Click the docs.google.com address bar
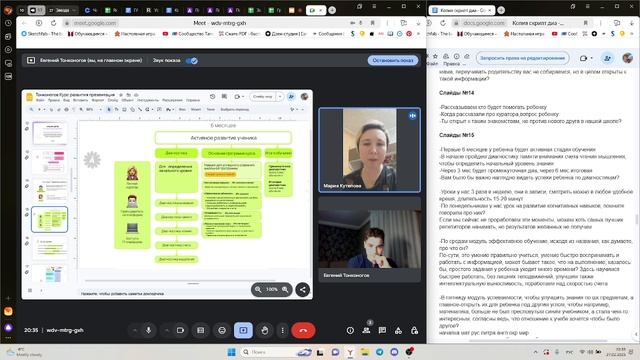The height and width of the screenshot is (360, 640). point(484,23)
